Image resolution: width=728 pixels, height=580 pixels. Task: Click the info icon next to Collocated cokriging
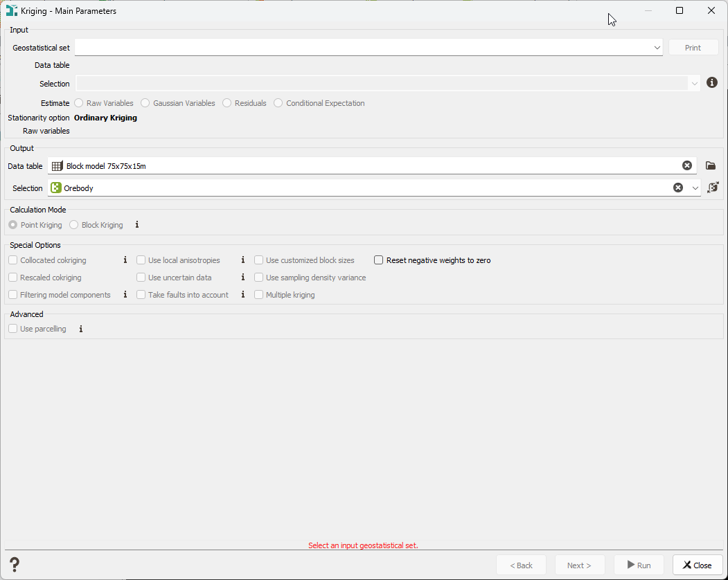[x=125, y=260]
